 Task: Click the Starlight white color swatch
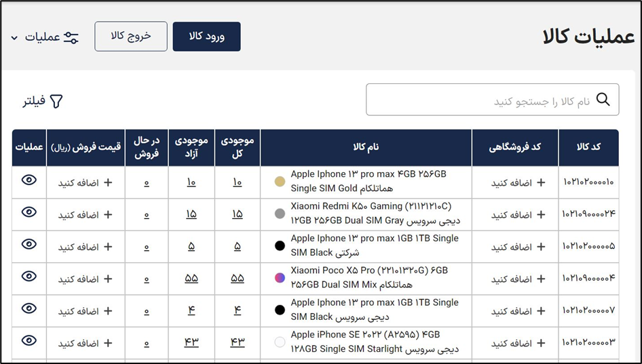pos(280,342)
